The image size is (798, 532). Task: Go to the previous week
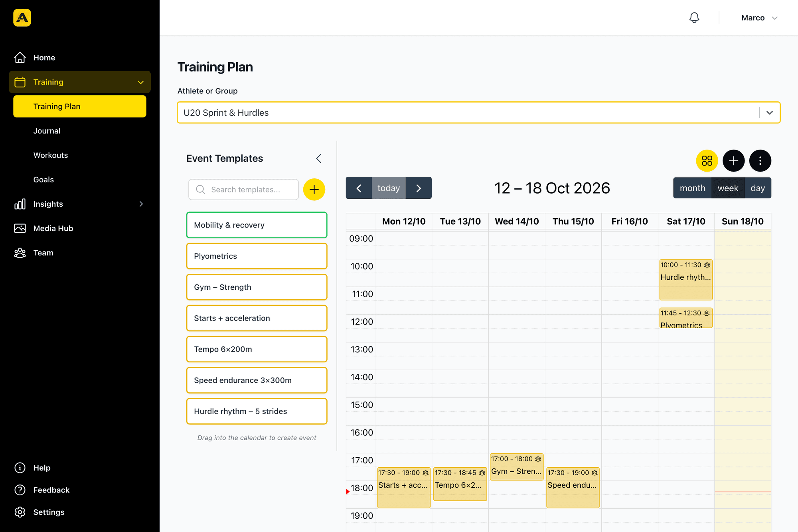pyautogui.click(x=359, y=188)
